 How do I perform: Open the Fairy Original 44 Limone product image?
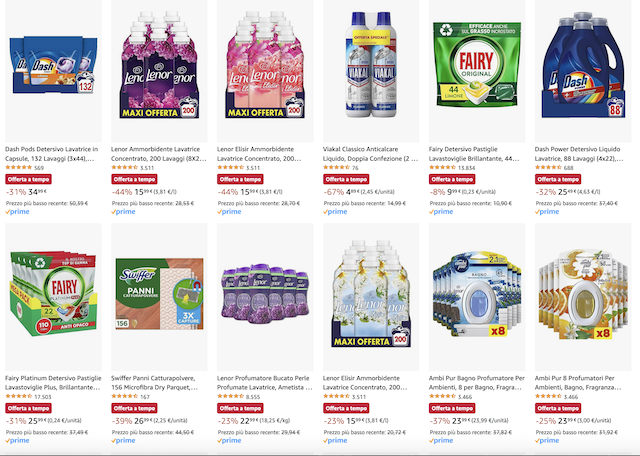(477, 65)
